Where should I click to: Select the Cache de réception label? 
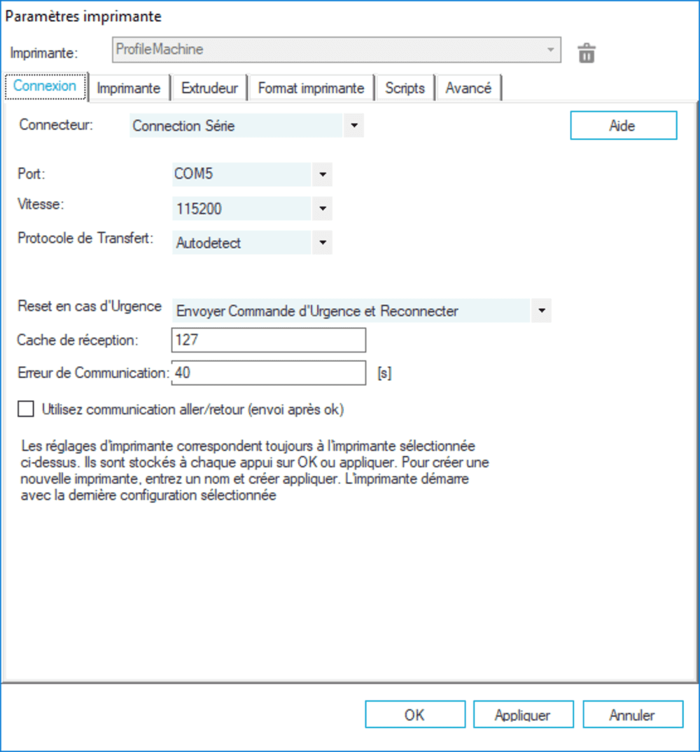[x=77, y=340]
